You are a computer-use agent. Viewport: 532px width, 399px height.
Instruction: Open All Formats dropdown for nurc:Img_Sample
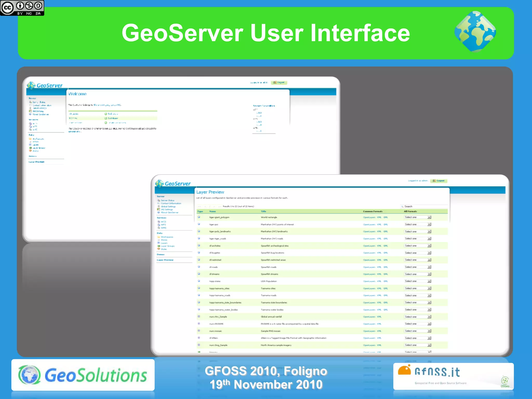point(417,345)
